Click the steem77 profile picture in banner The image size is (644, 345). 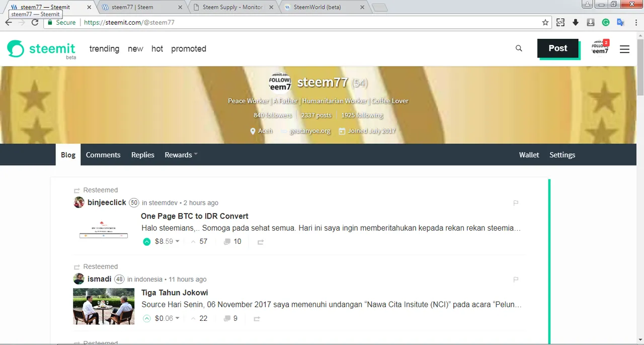coord(279,82)
